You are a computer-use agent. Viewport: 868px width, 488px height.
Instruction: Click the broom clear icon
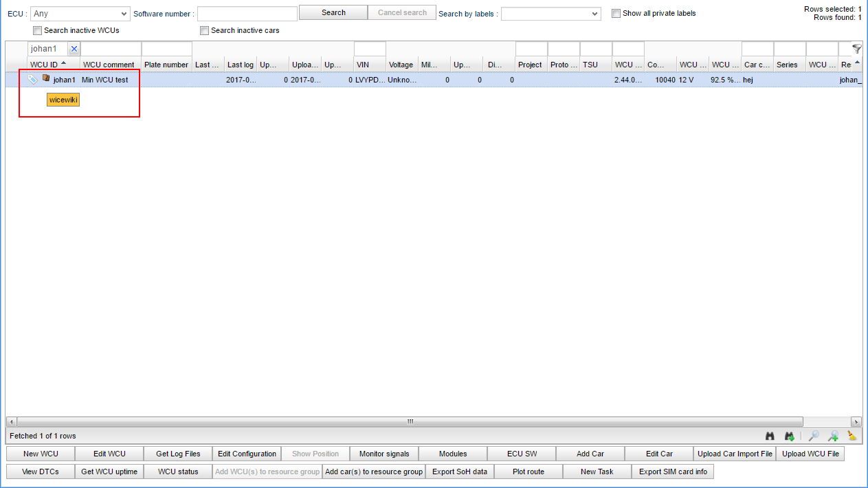(x=852, y=436)
